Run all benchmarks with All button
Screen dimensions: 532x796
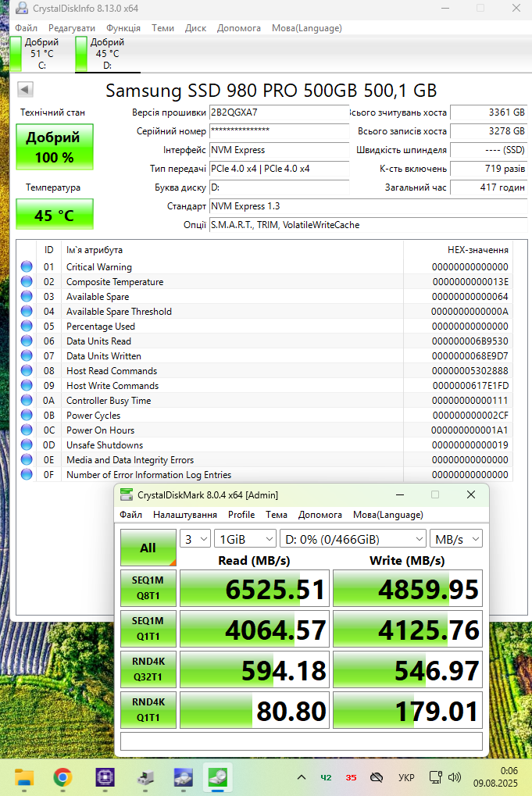tap(148, 548)
